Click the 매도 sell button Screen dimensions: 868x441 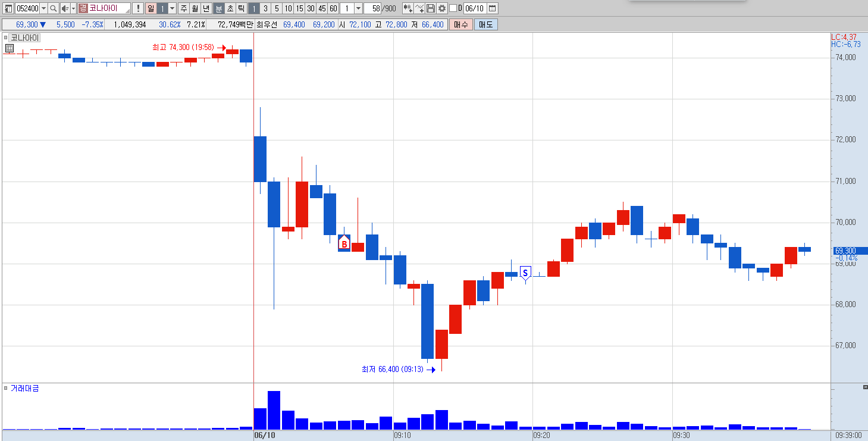(486, 24)
